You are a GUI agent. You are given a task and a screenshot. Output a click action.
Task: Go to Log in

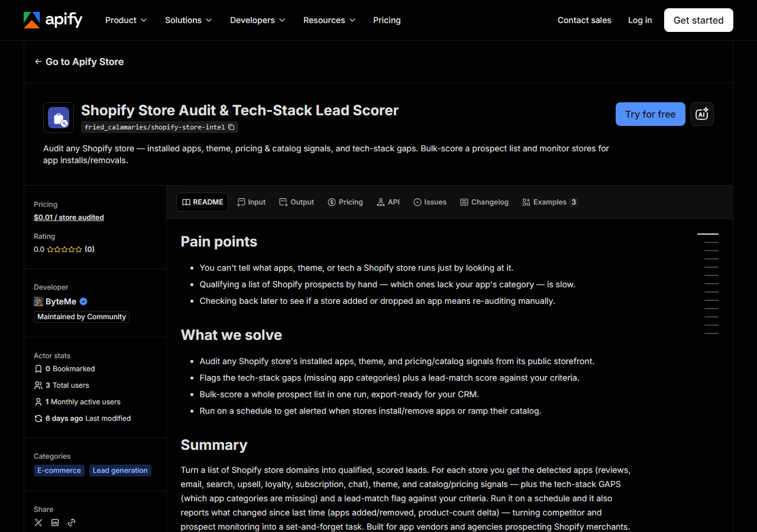(x=640, y=20)
